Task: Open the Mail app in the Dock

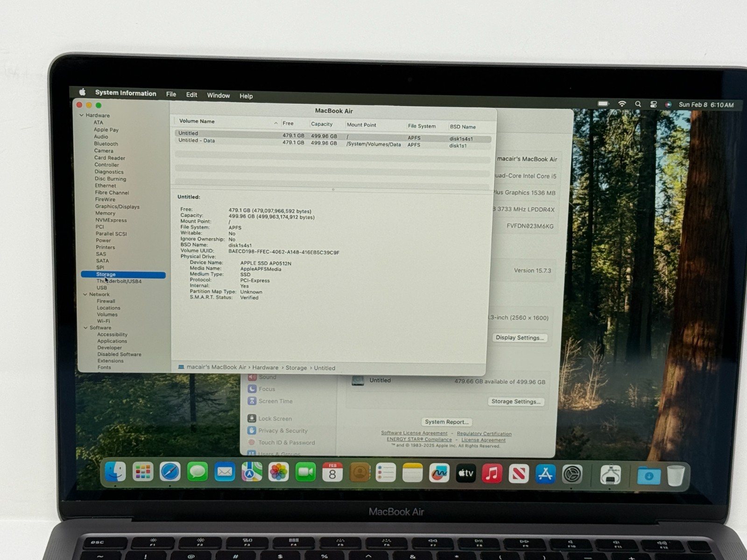Action: point(225,472)
